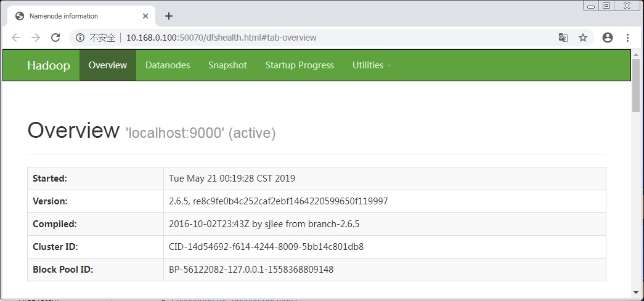View site info via not-secure icon
The height and width of the screenshot is (301, 644).
(x=80, y=38)
